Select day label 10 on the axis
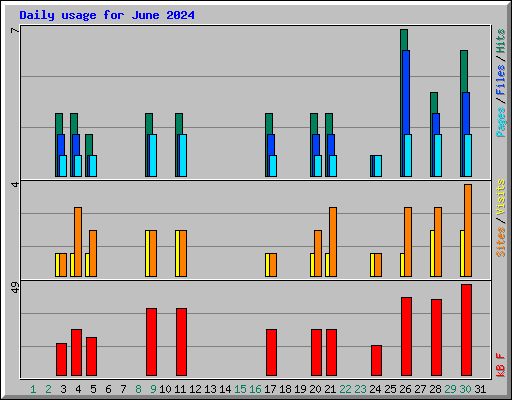This screenshot has height=400, width=512. (165, 389)
